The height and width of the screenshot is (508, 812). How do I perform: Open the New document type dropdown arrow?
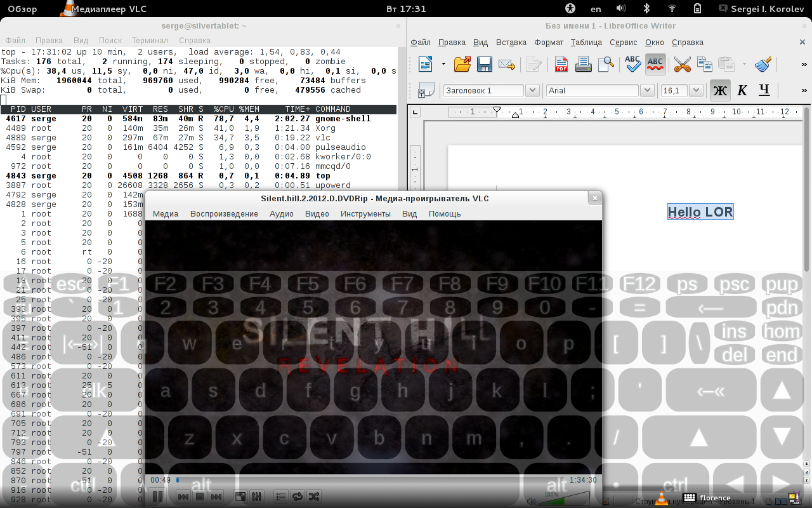click(443, 64)
